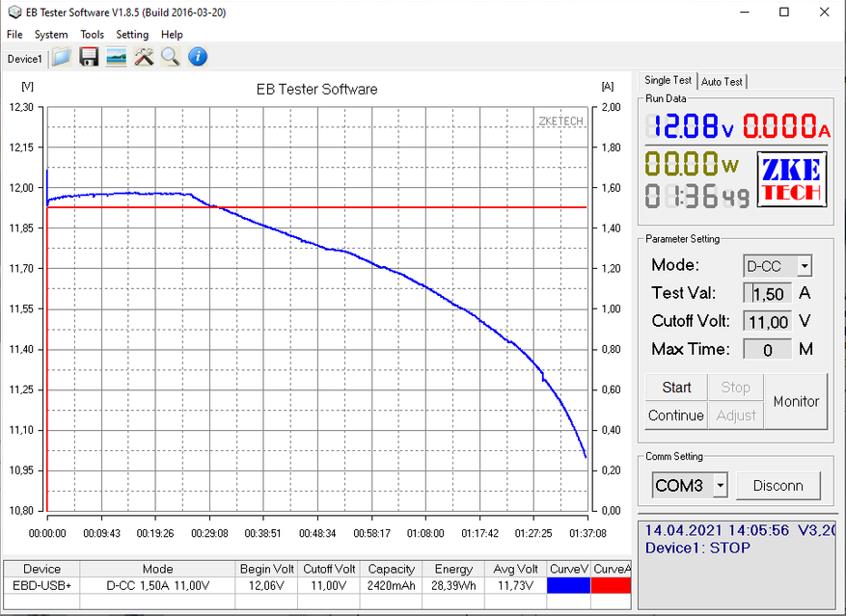
Task: Open the blue info icon
Action: pyautogui.click(x=198, y=58)
